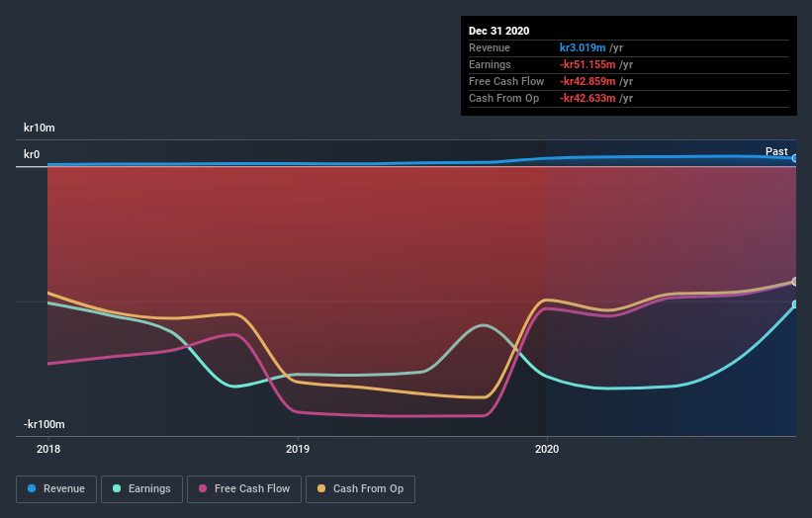Click the Cash From Op end-point marker
Screen dimensions: 812x518
tap(794, 282)
